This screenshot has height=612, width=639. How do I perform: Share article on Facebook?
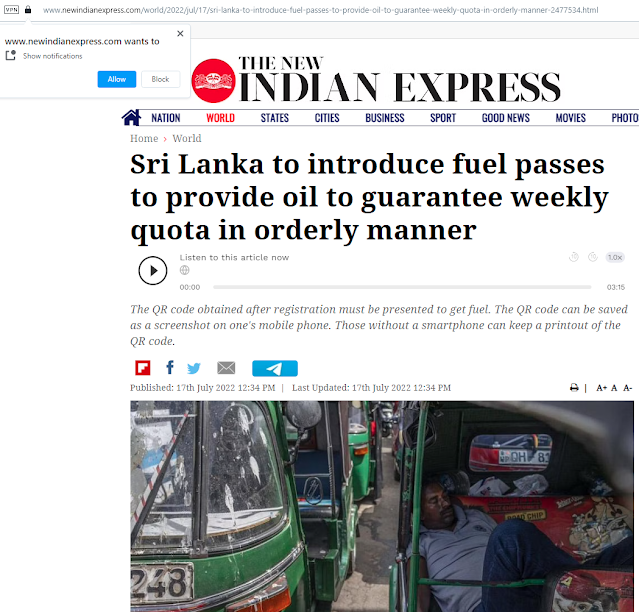[x=170, y=368]
